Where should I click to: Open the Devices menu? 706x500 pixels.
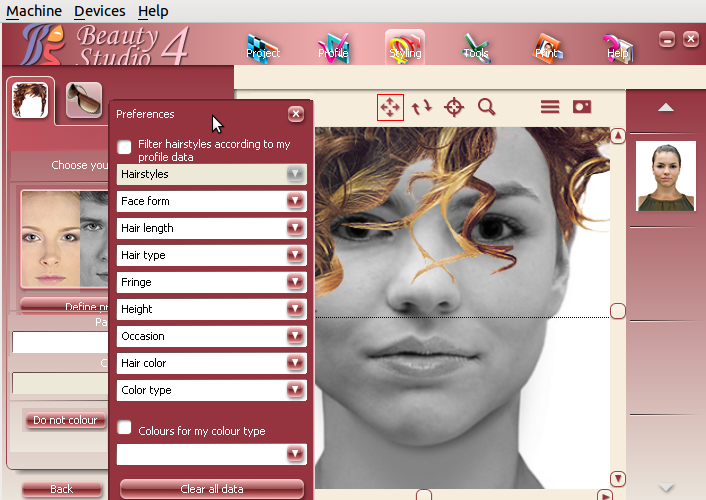click(100, 11)
